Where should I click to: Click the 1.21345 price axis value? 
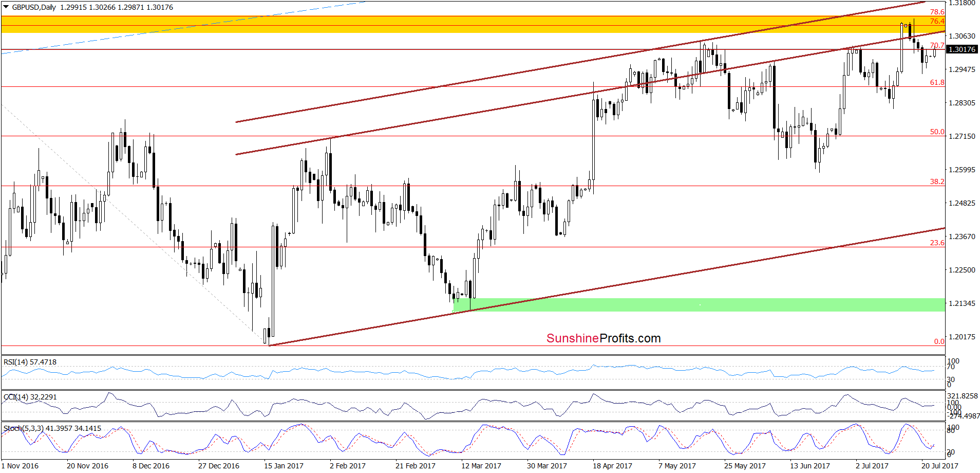tap(962, 303)
